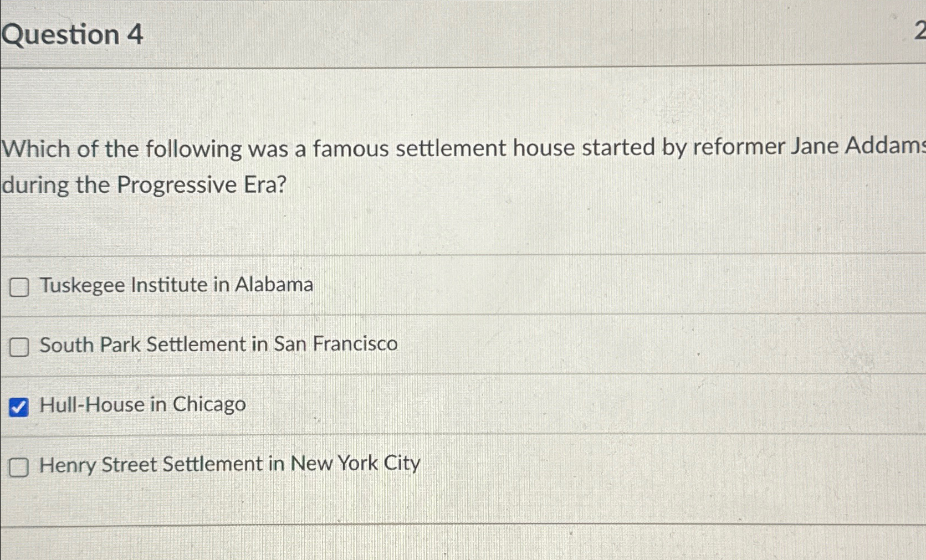926x560 pixels.
Task: Click the South Park Settlement answer text
Action: click(x=218, y=345)
